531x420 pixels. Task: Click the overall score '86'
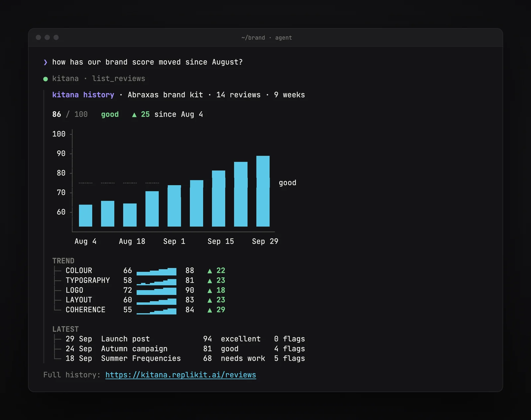[x=57, y=115]
